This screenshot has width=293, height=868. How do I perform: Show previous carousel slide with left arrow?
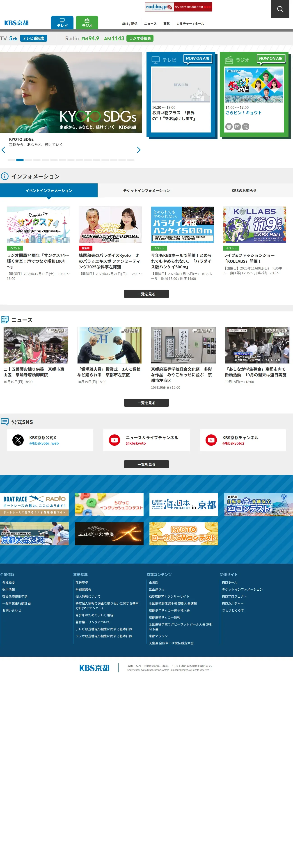click(x=3, y=150)
